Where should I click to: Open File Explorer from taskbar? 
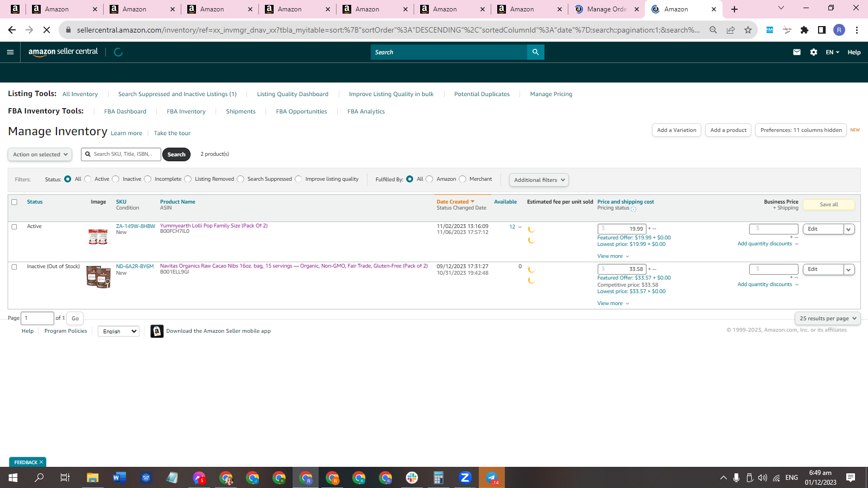pos(93,478)
